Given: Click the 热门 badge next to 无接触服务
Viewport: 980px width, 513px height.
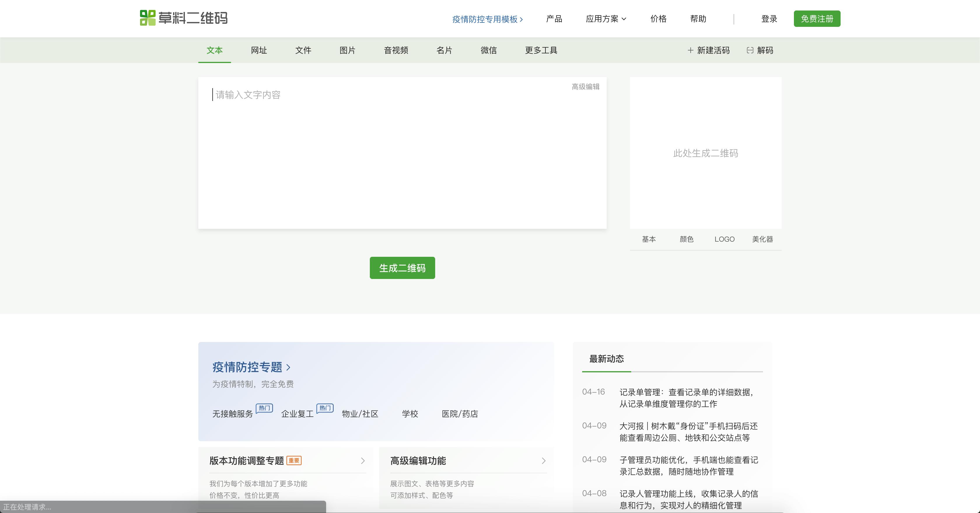Looking at the screenshot, I should click(264, 408).
